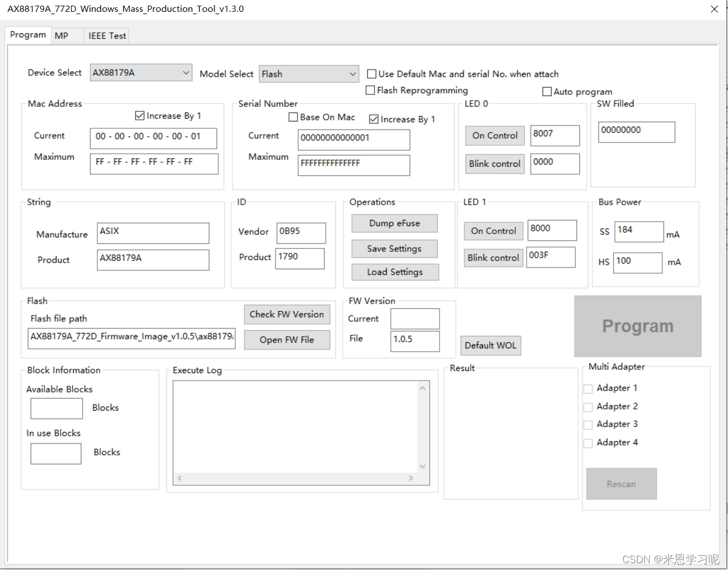Click the Open FW File button

click(287, 340)
